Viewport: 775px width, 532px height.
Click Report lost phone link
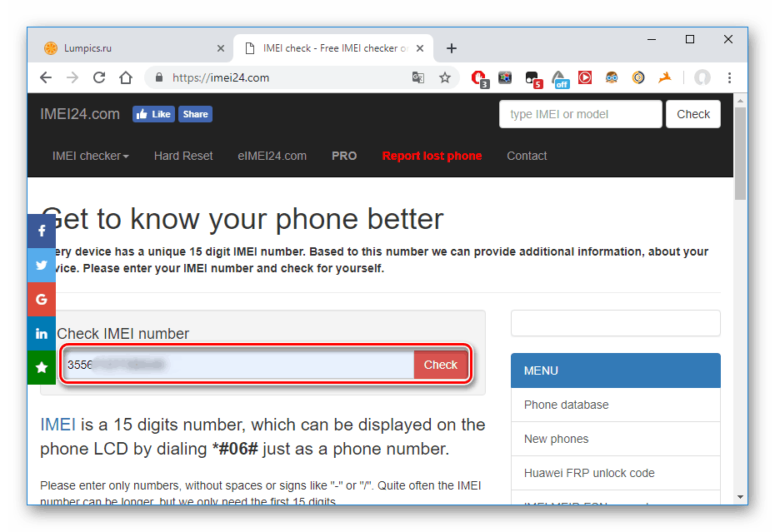pyautogui.click(x=432, y=156)
